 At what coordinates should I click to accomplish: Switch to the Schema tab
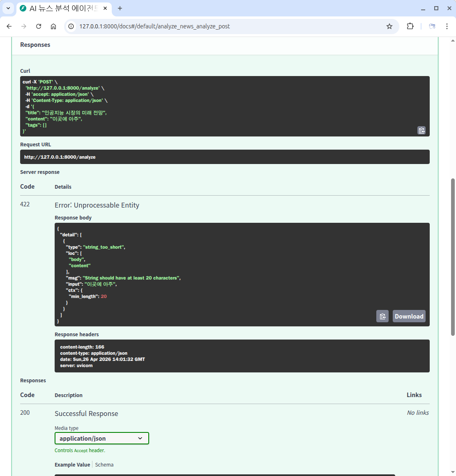(104, 464)
